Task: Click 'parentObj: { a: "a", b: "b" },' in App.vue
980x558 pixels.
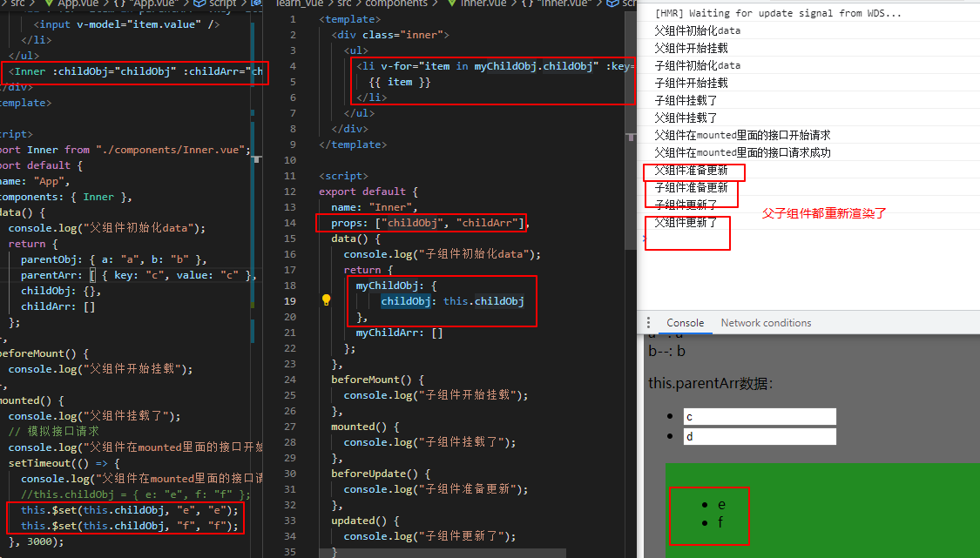Action: click(x=114, y=259)
